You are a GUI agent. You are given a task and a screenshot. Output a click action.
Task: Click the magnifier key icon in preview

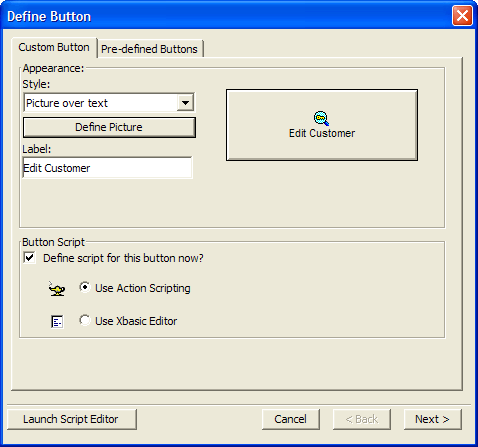tap(321, 118)
